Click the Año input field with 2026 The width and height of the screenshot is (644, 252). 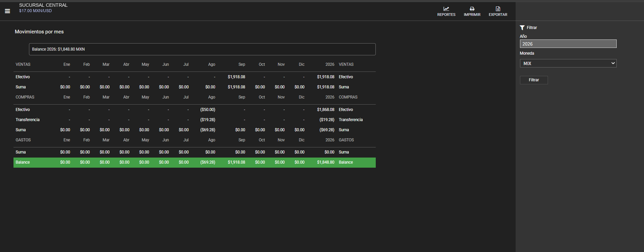[568, 44]
